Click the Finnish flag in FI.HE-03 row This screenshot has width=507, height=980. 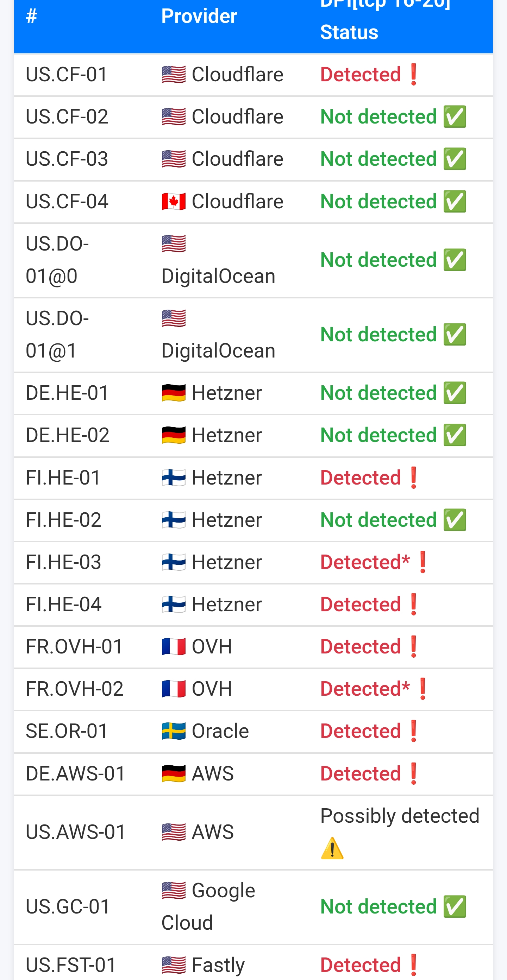tap(174, 562)
